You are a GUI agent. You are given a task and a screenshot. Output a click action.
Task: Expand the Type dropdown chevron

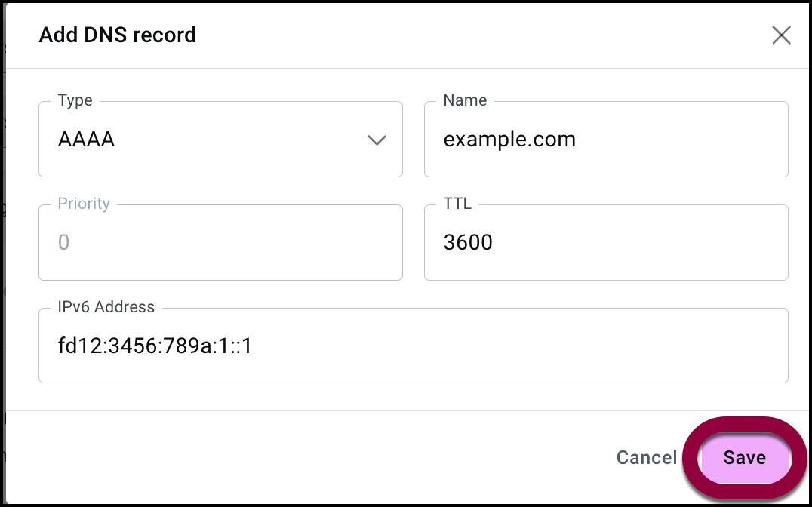(x=377, y=140)
